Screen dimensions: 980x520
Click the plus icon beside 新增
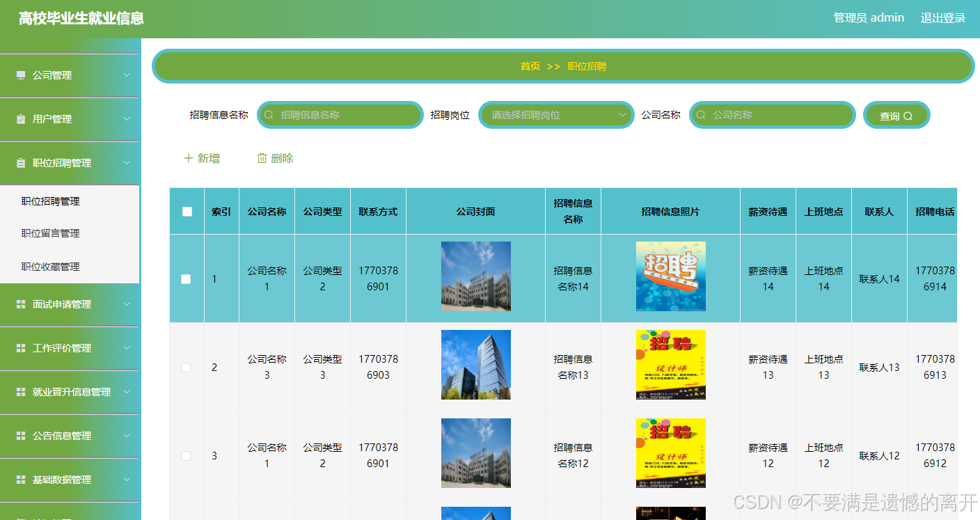[188, 158]
